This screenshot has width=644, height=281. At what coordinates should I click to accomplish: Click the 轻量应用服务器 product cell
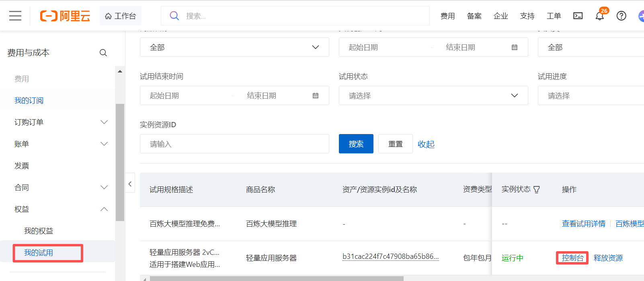click(x=271, y=258)
